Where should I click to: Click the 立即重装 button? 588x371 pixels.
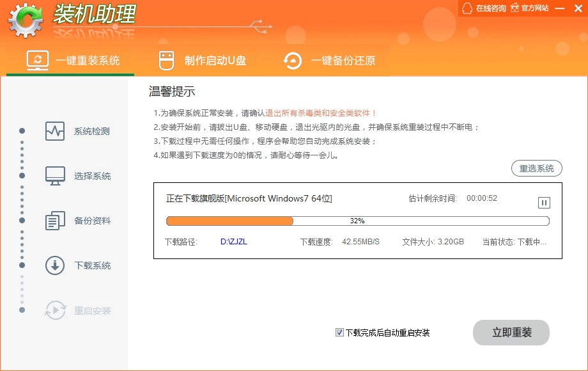511,333
